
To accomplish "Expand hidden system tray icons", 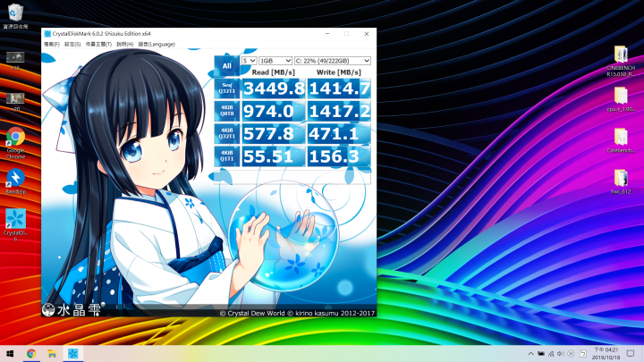I will 530,353.
